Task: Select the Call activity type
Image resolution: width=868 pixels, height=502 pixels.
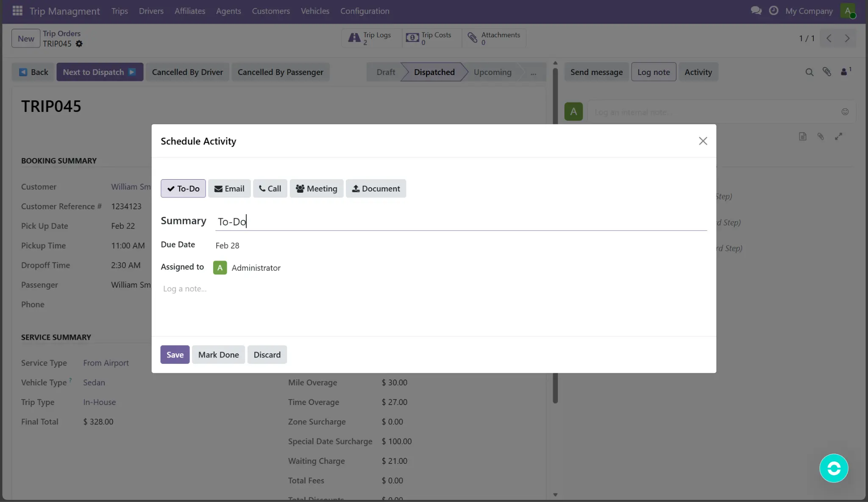Action: coord(270,189)
